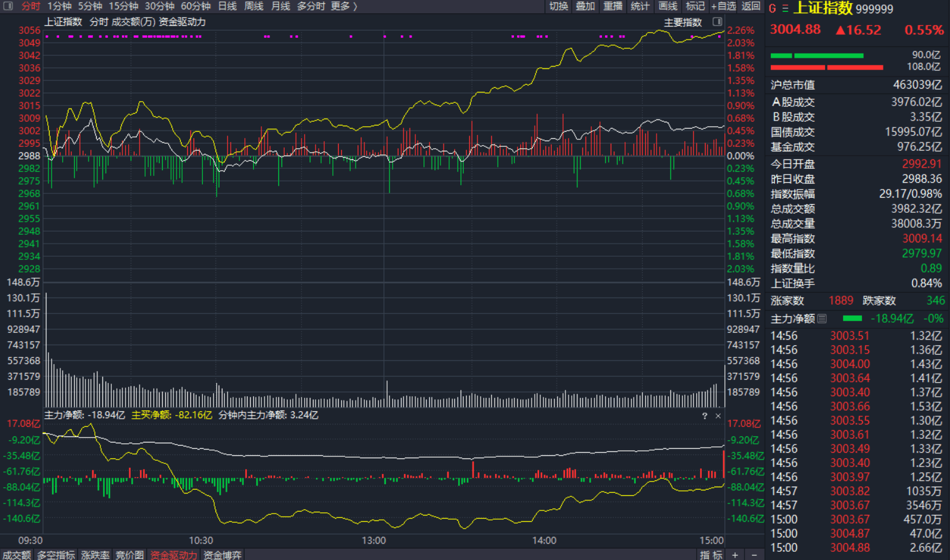Switch to the 5分钟 chart period
This screenshot has width=950, height=560.
tap(90, 6)
